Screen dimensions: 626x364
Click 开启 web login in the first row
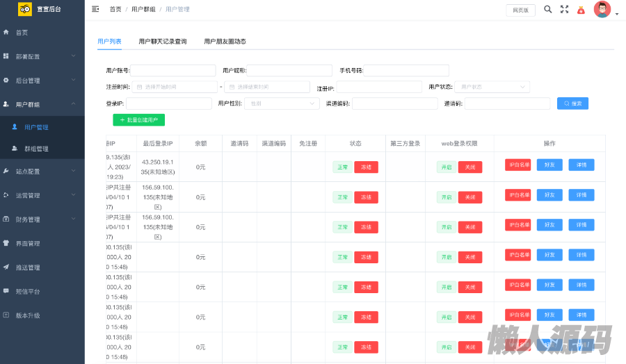(x=447, y=167)
